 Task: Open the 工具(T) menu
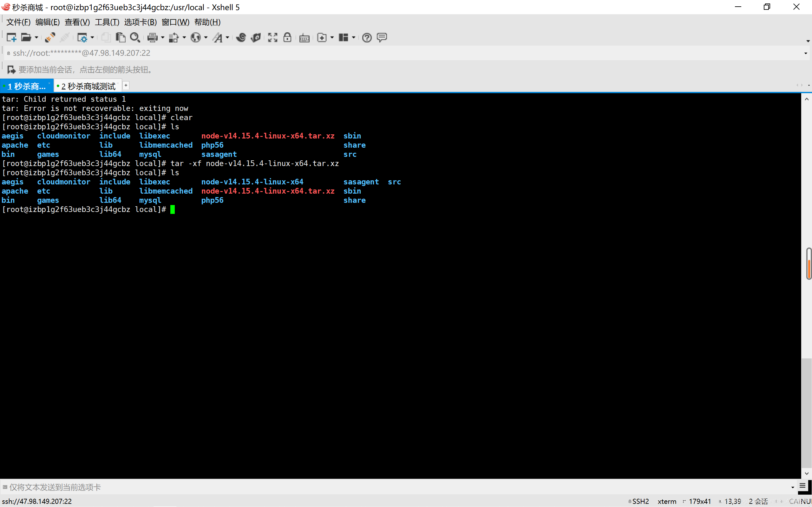tap(107, 22)
